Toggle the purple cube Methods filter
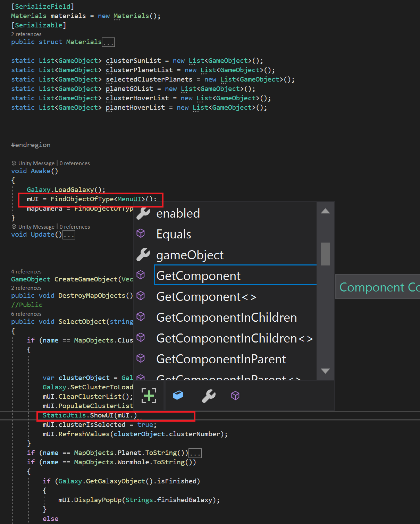420x524 pixels. [x=235, y=396]
